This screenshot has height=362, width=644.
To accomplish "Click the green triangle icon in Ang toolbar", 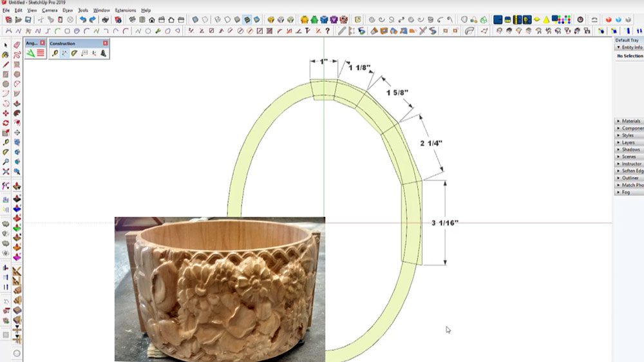I will coord(31,53).
